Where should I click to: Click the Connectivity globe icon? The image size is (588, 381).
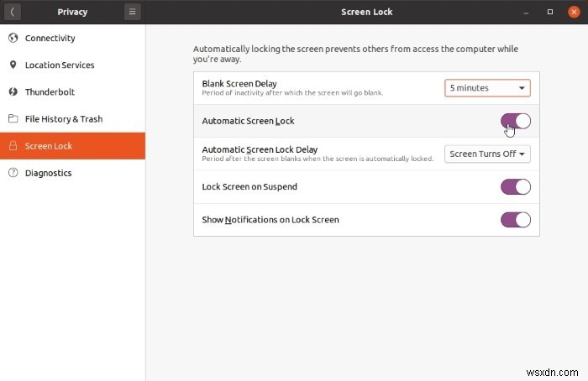[x=13, y=38]
